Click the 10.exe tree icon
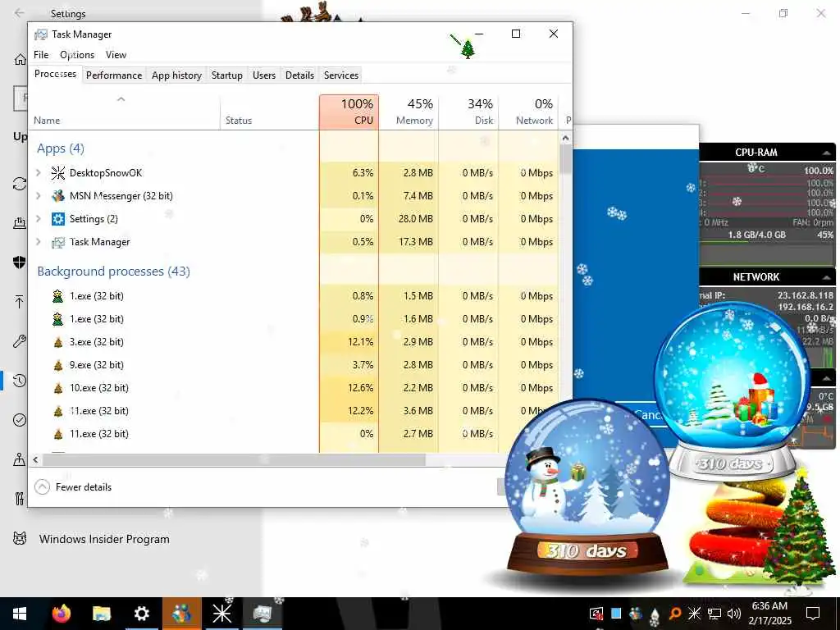 pos(58,388)
